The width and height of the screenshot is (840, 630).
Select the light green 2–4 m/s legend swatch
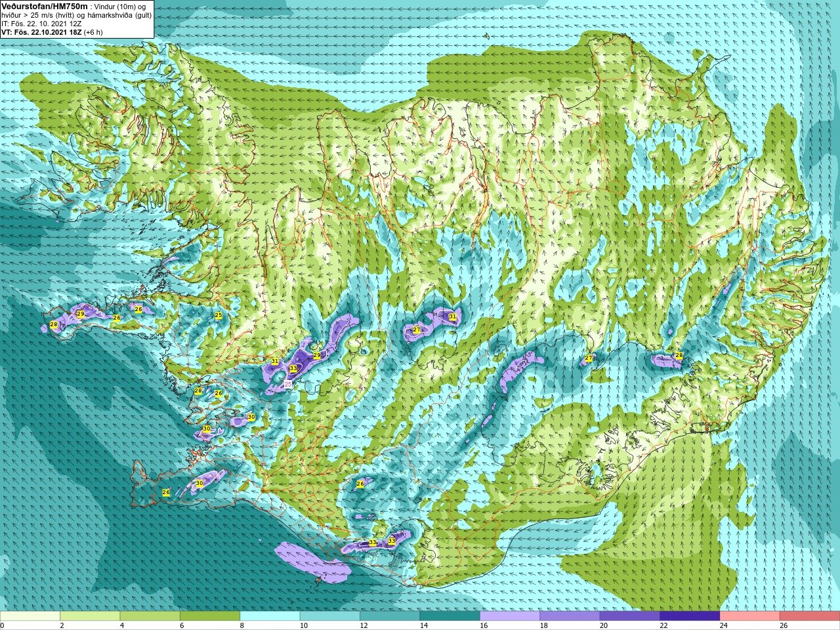tap(90, 616)
